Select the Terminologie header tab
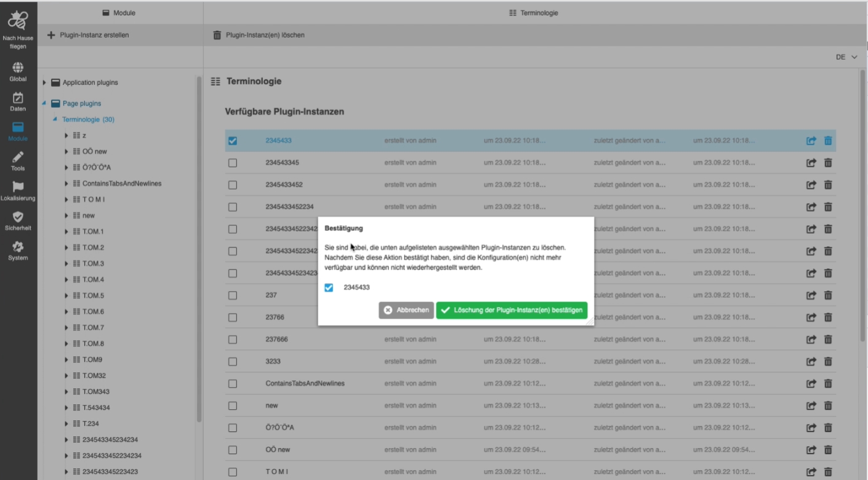868x480 pixels. click(534, 13)
